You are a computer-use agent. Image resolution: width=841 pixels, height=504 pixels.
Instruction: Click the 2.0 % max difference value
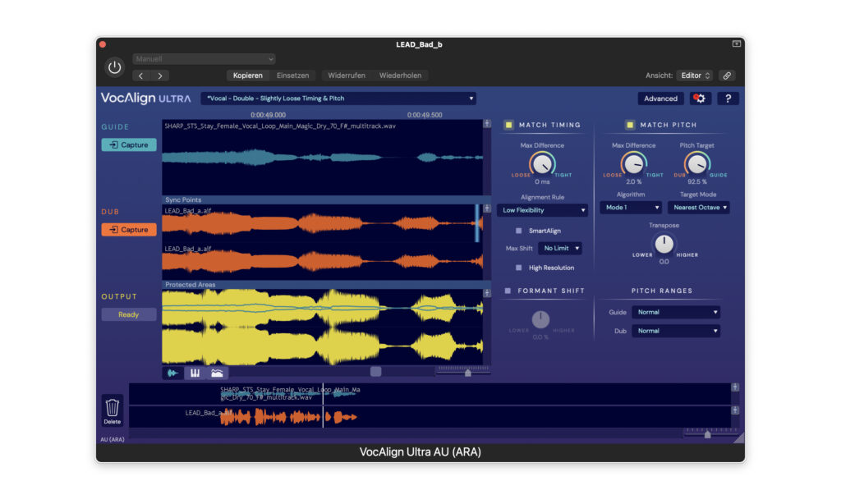coord(633,181)
